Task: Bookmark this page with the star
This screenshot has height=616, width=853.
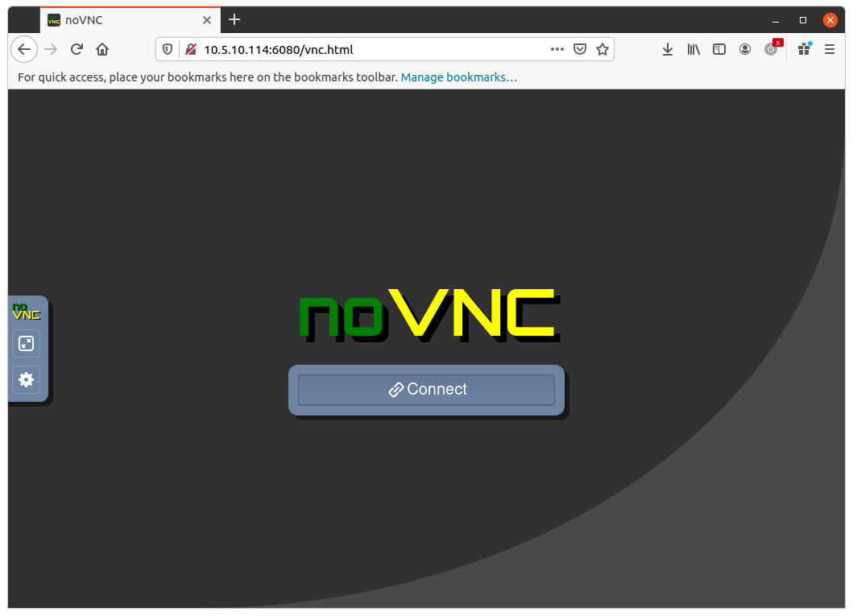Action: [x=602, y=49]
